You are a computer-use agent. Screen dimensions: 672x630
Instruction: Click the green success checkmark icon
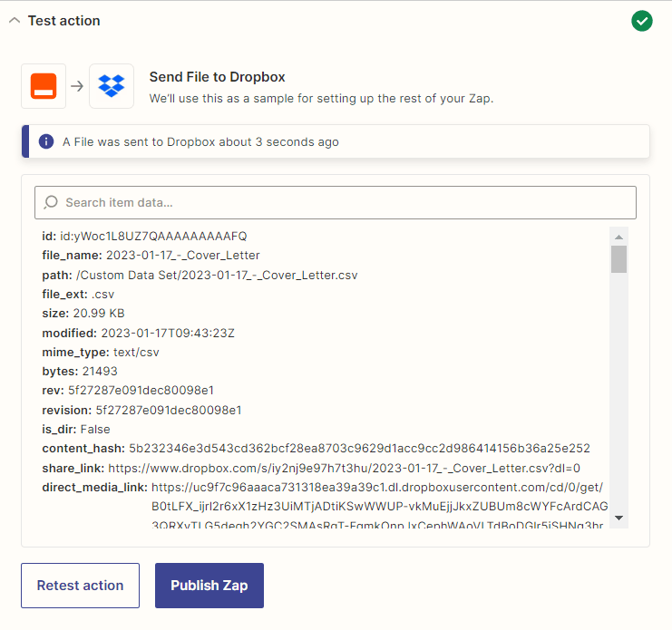(642, 21)
